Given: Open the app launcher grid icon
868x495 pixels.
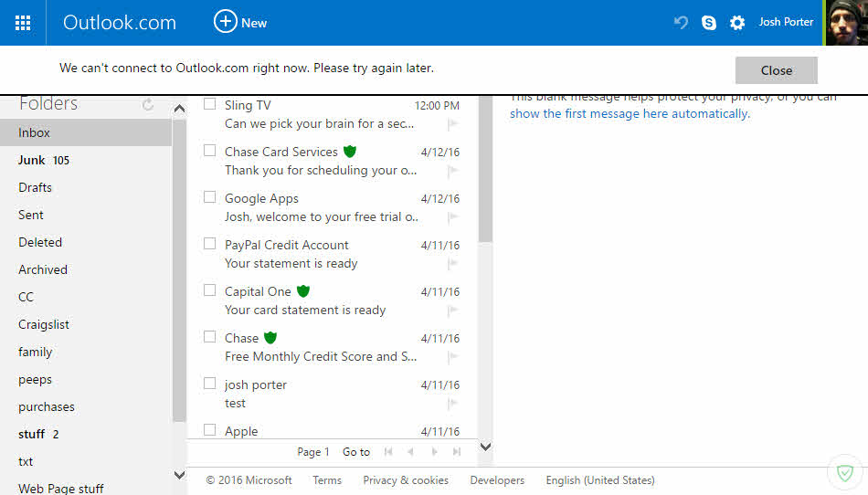Looking at the screenshot, I should pyautogui.click(x=23, y=23).
